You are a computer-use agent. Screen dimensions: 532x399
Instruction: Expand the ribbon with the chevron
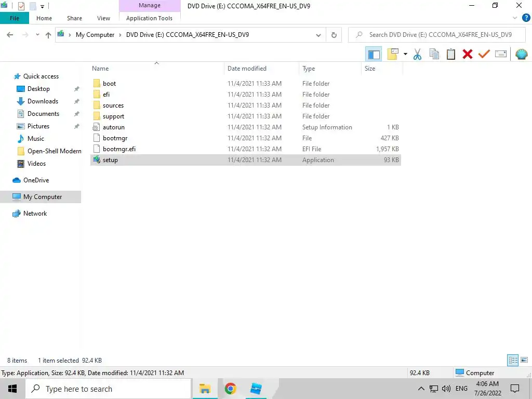[x=515, y=18]
